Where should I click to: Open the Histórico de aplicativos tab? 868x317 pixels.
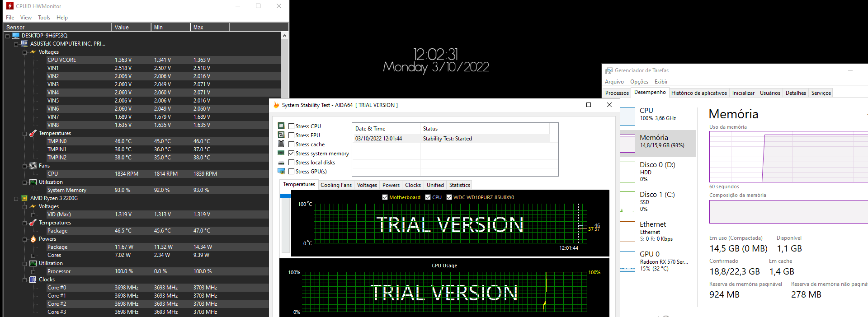699,93
